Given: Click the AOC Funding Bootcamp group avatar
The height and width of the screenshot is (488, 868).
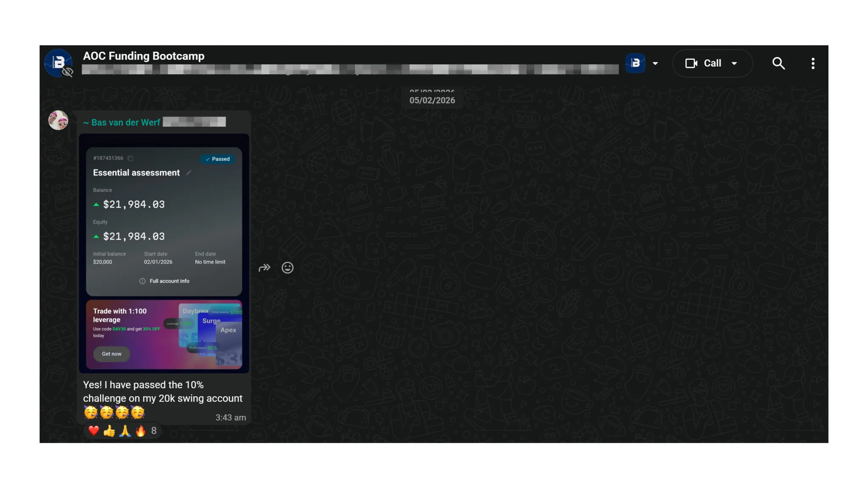Looking at the screenshot, I should (x=58, y=63).
